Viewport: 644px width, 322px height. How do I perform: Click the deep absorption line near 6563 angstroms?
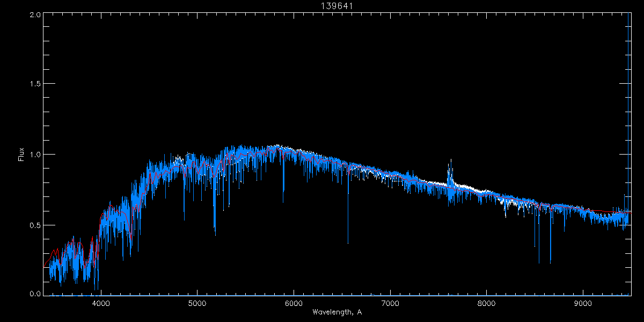click(x=348, y=207)
